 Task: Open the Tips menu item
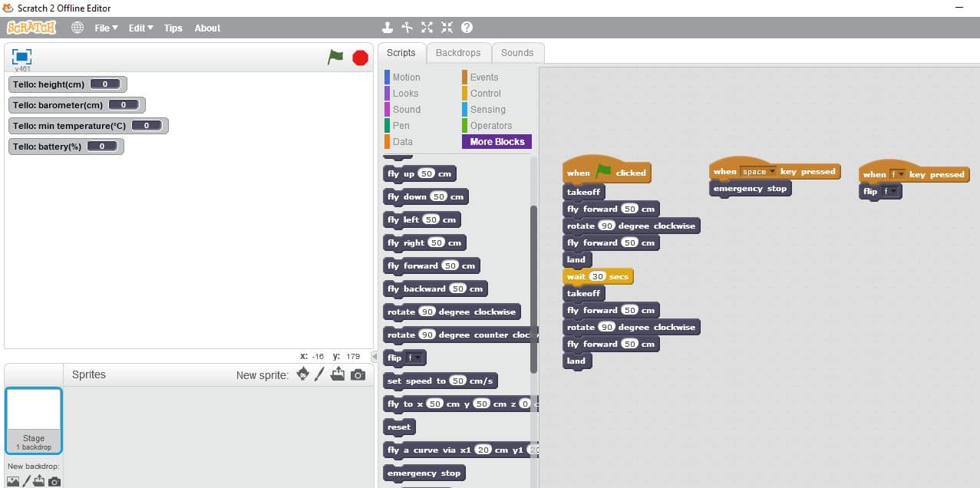(x=173, y=28)
